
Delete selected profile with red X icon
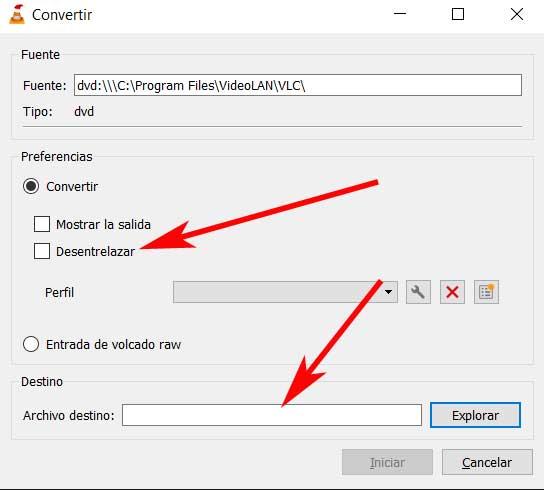[452, 292]
